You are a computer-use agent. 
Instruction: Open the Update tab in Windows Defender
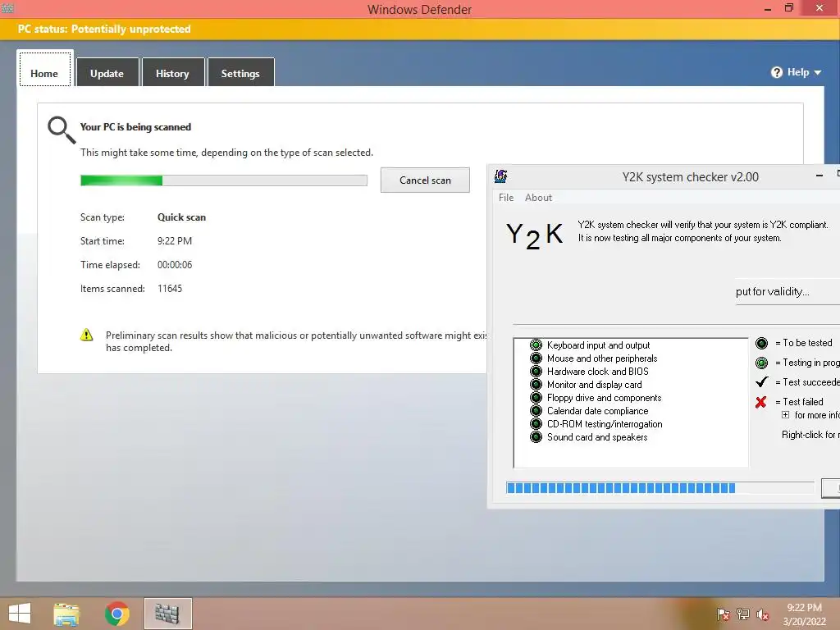[107, 72]
